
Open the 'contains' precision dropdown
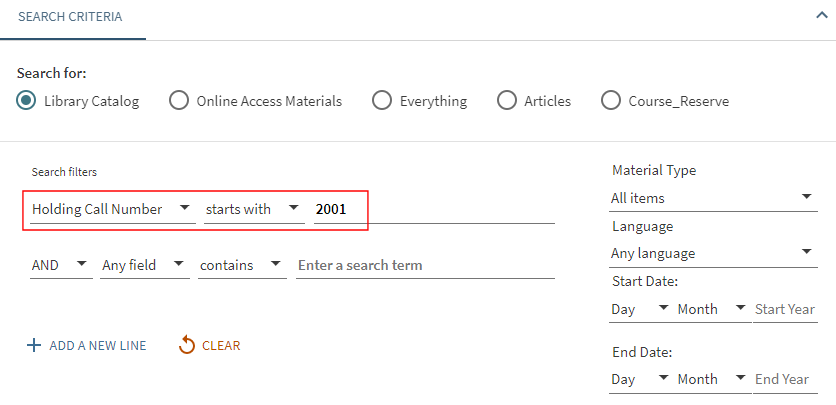coord(239,265)
